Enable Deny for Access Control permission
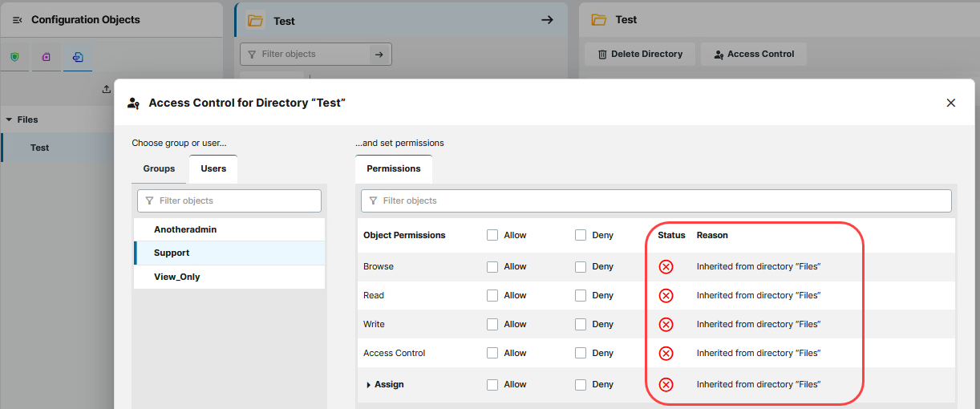This screenshot has width=980, height=409. click(x=581, y=354)
